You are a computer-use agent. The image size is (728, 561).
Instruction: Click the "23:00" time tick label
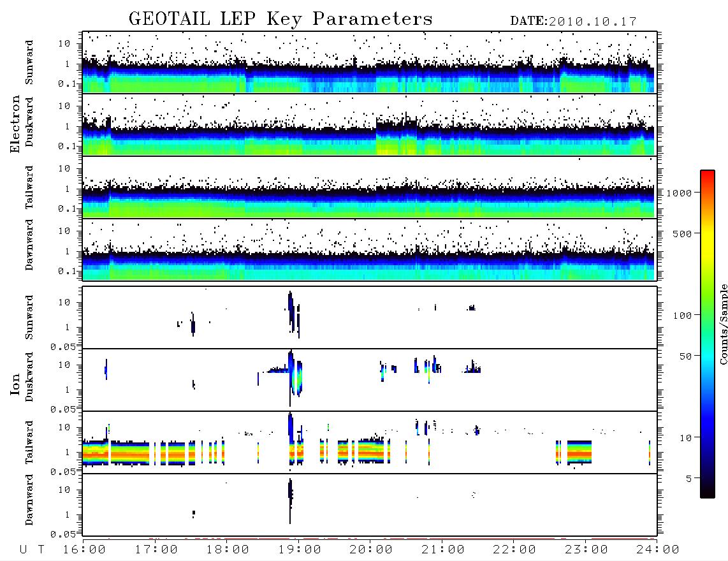click(x=586, y=550)
